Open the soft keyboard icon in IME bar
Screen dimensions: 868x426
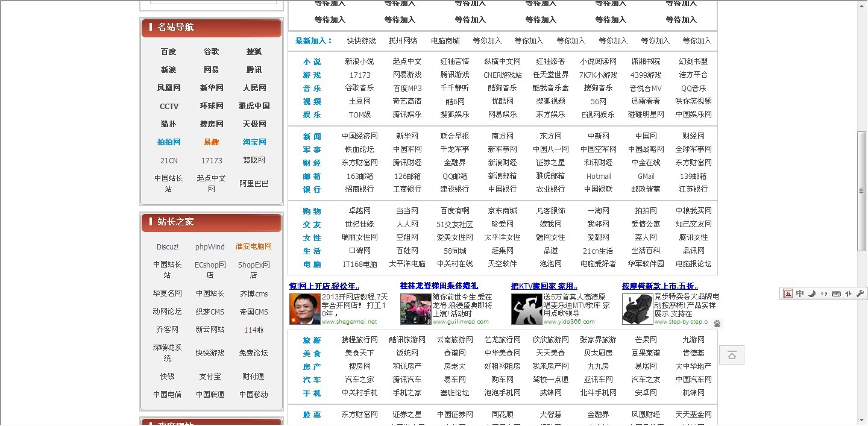tap(836, 293)
